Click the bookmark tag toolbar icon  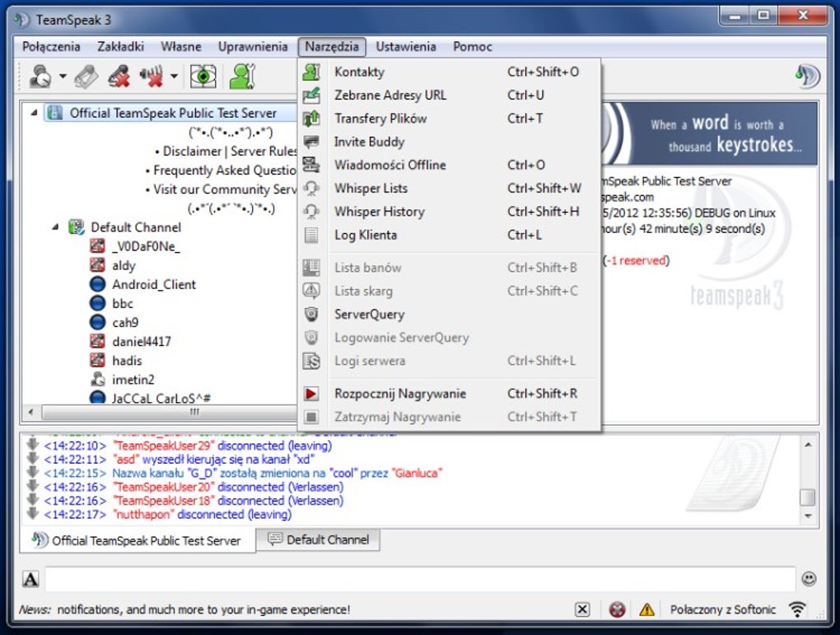coord(86,76)
